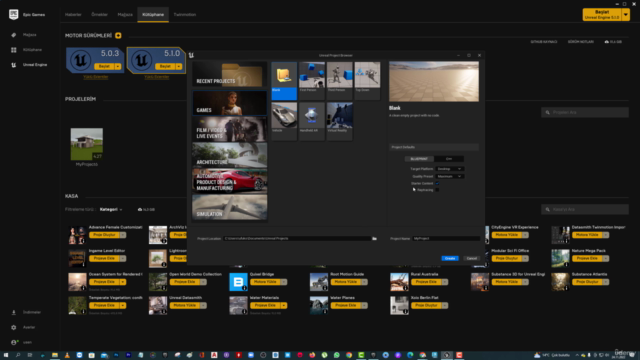Create project for Xoio Berlin Flat

tap(426, 305)
